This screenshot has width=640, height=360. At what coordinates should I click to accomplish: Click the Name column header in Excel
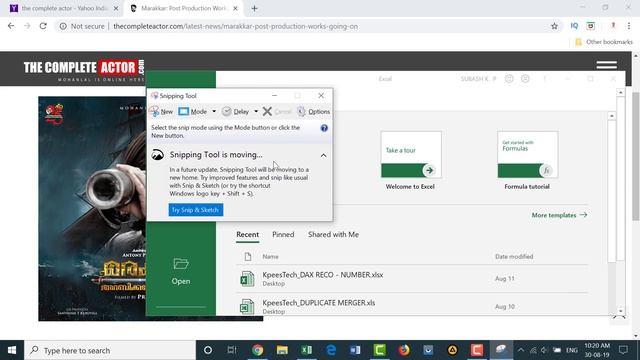point(270,257)
